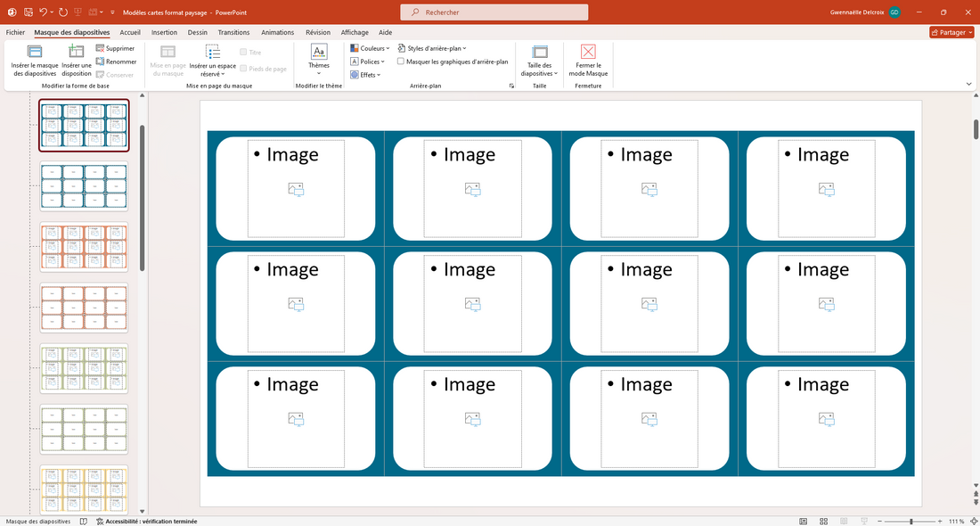Screen dimensions: 980x526
Task: Click Accessibilité : vérification terminée
Action: (147, 521)
